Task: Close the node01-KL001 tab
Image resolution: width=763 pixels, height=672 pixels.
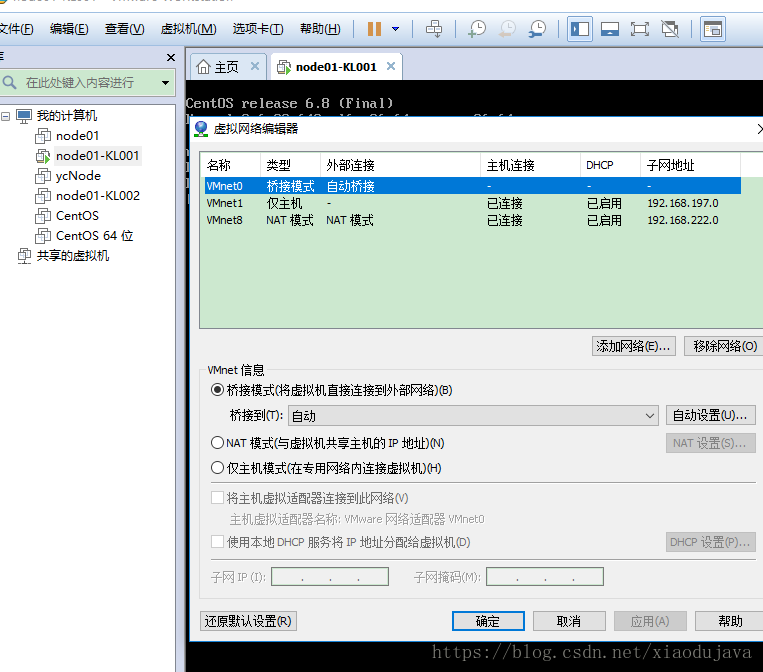Action: point(391,66)
